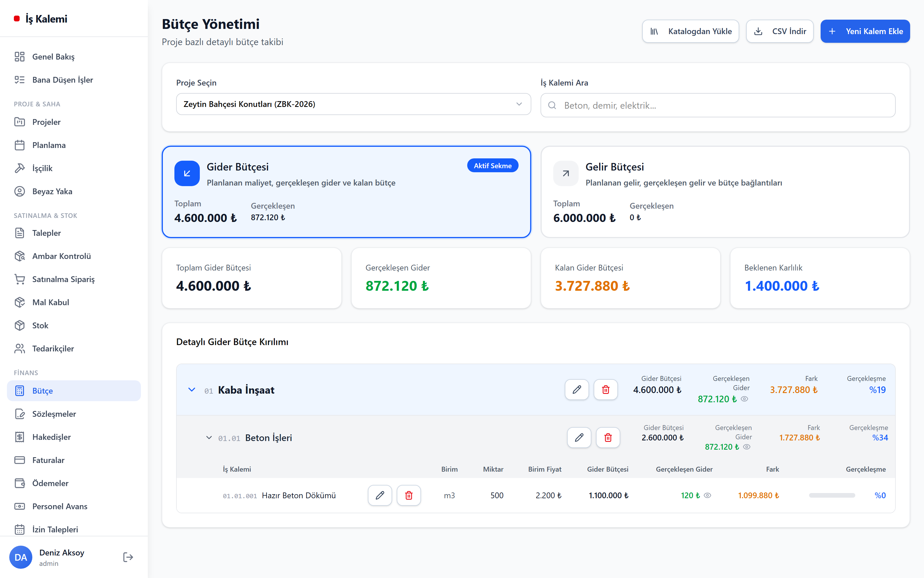Click the Mal Kabul package icon
This screenshot has height=578, width=924.
pos(19,302)
